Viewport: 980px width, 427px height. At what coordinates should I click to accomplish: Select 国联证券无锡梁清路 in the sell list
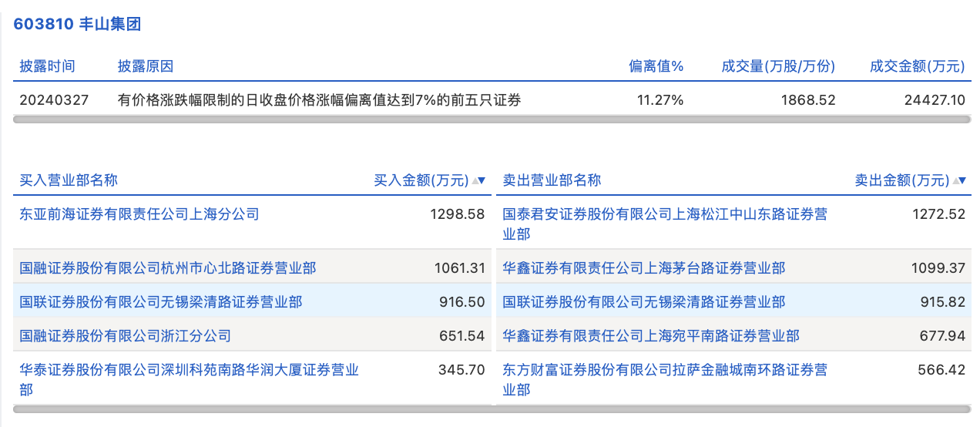point(644,302)
